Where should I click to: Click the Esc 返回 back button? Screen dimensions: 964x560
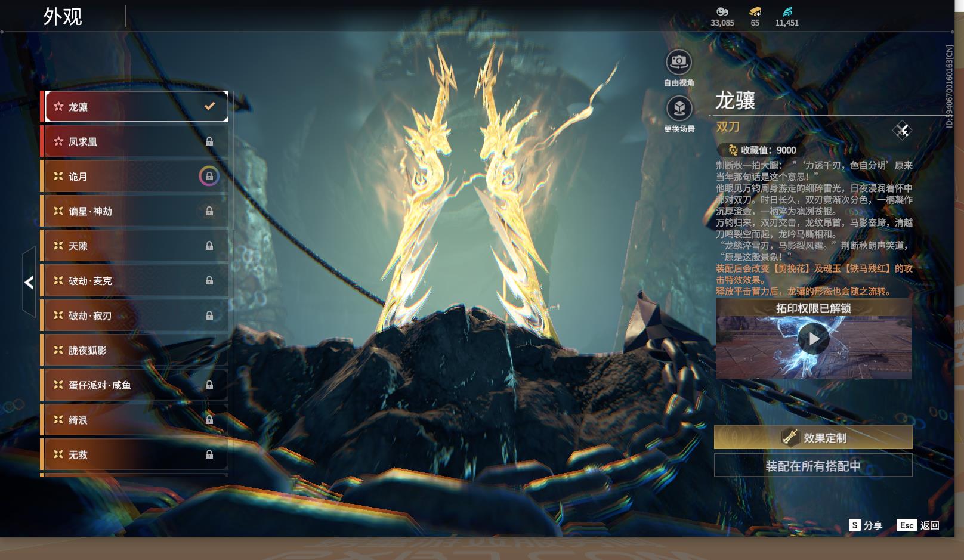point(918,525)
